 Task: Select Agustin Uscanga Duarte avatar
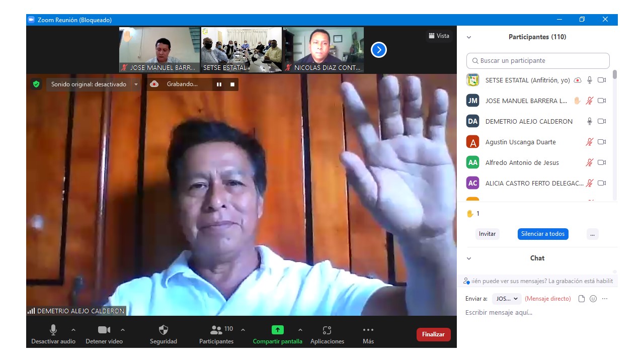point(472,142)
